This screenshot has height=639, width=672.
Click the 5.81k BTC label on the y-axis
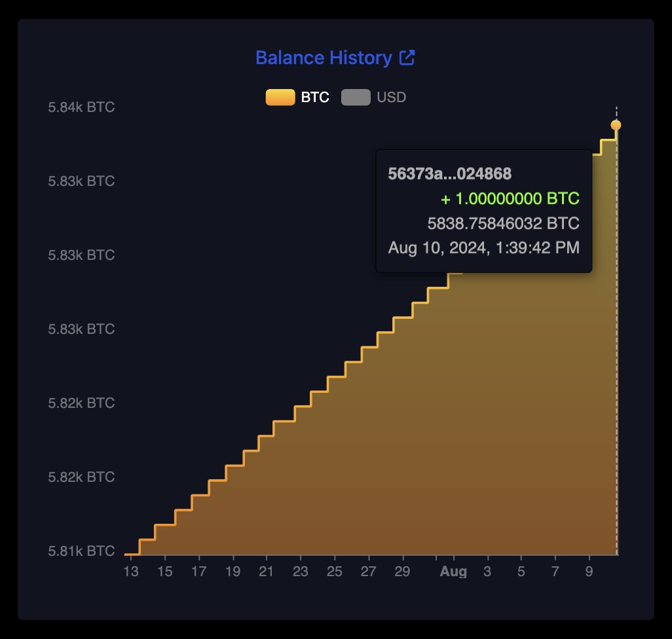81,551
